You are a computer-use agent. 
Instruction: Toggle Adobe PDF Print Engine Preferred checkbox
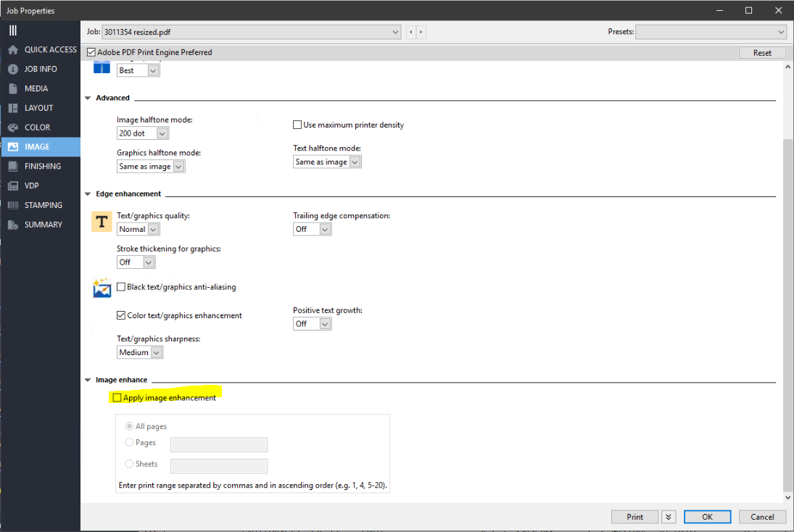click(91, 52)
